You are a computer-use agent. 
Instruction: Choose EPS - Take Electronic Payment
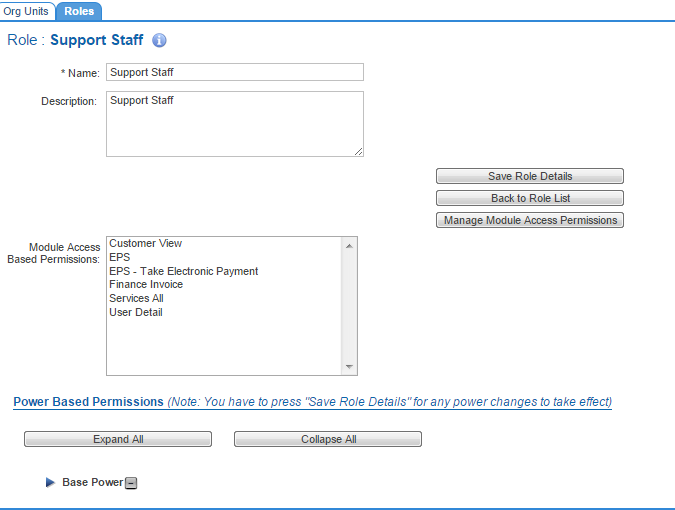(184, 271)
